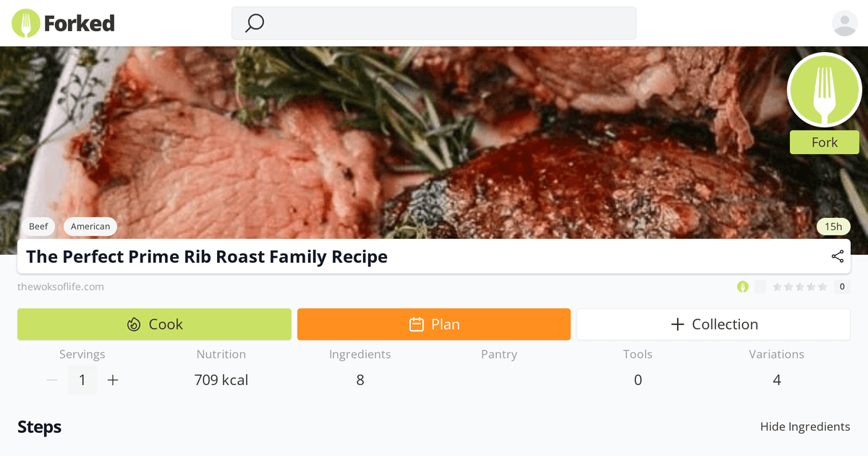
Task: Open the user profile avatar
Action: tap(844, 23)
